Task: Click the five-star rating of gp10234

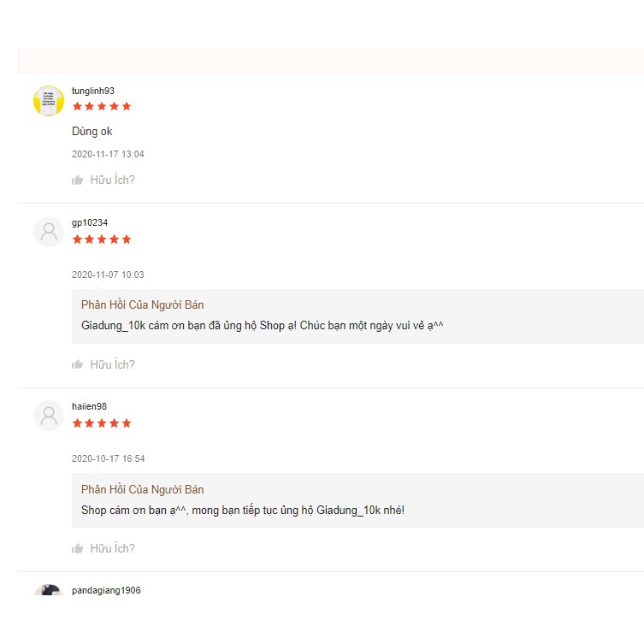Action: [102, 239]
